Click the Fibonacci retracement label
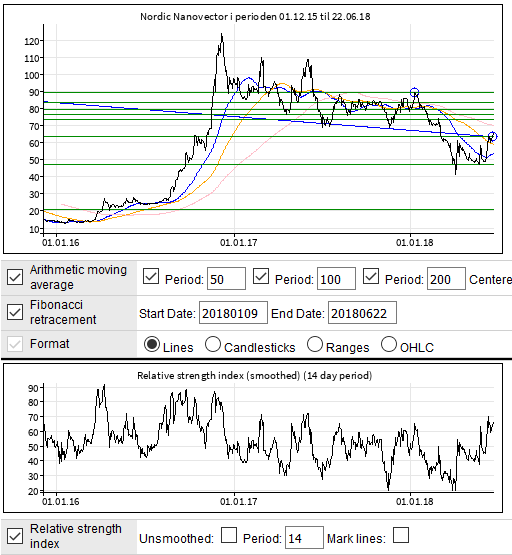This screenshot has height=555, width=512. [63, 312]
